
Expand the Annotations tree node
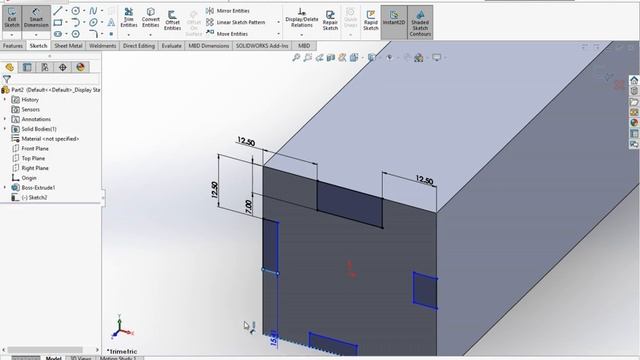tap(5, 119)
